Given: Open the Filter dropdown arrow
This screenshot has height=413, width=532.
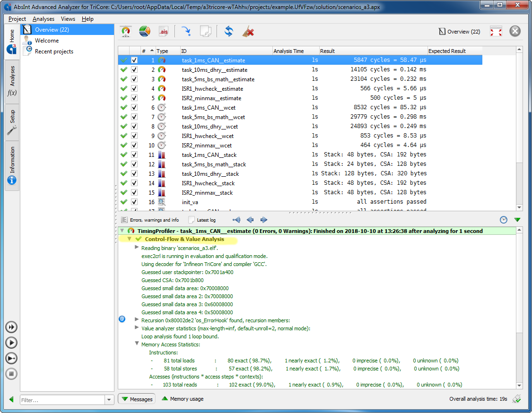Looking at the screenshot, I should pos(109,400).
